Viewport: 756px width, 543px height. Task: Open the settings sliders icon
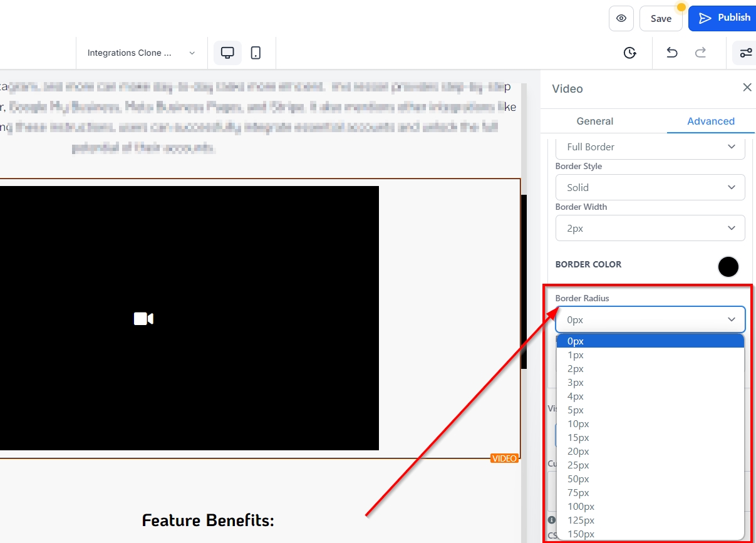point(745,53)
